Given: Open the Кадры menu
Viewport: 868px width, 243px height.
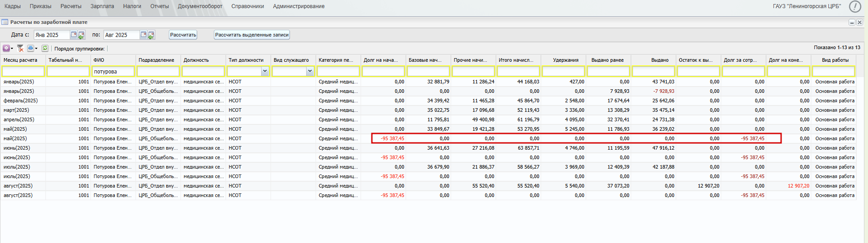Looking at the screenshot, I should point(13,6).
